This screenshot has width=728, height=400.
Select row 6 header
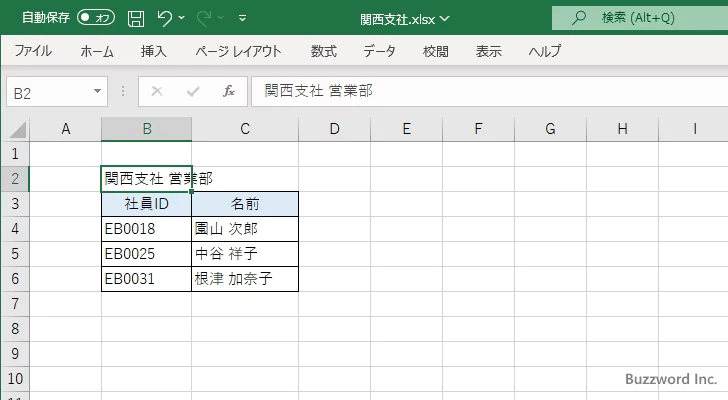[15, 279]
